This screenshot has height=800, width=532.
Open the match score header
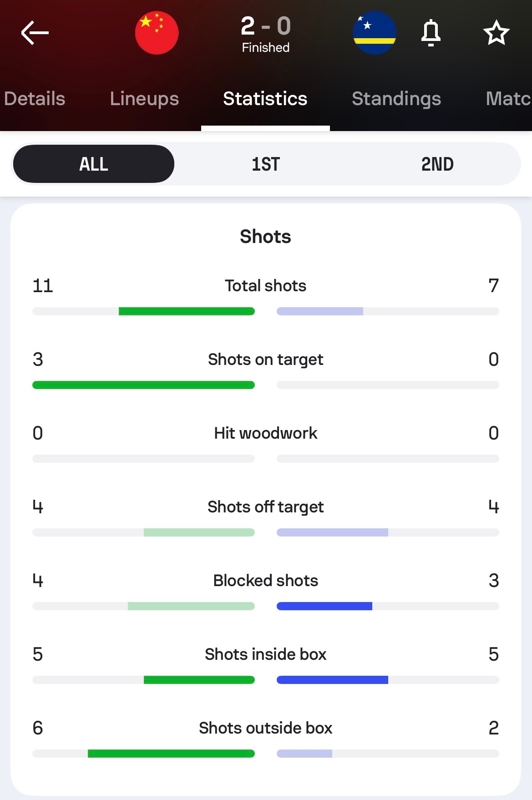pyautogui.click(x=265, y=26)
